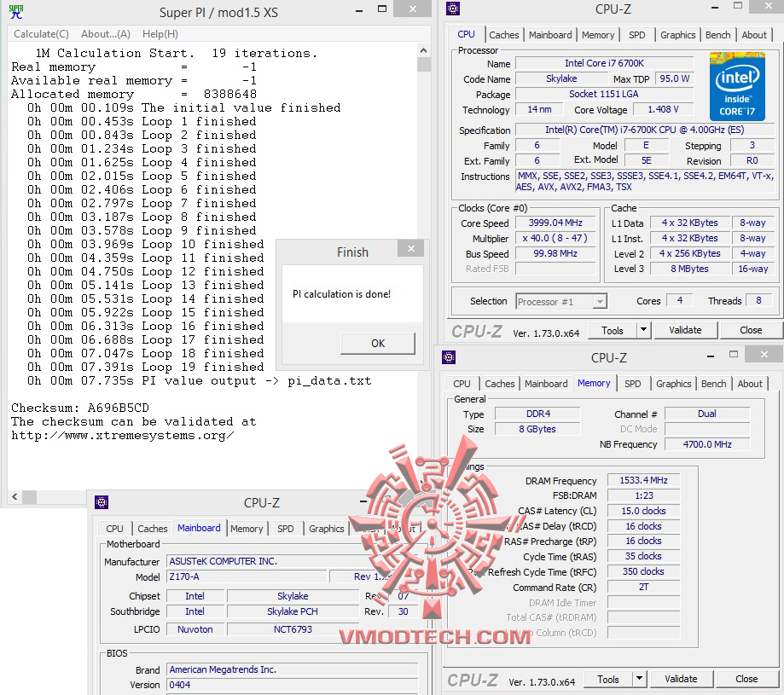This screenshot has width=784, height=695.
Task: Click the BIOS Version 0404 field
Action: 293,685
